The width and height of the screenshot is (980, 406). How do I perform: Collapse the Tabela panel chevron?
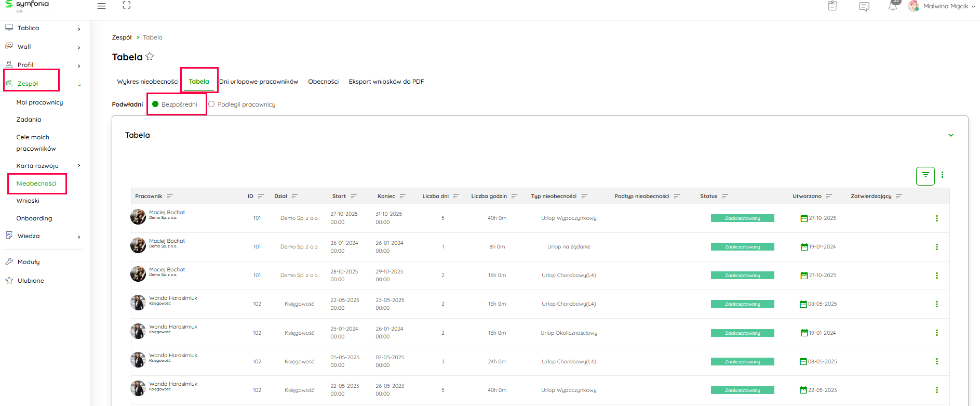click(950, 135)
